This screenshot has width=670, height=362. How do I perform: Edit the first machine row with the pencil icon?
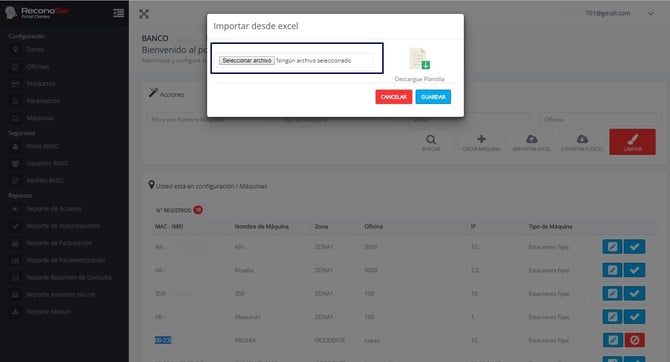612,247
